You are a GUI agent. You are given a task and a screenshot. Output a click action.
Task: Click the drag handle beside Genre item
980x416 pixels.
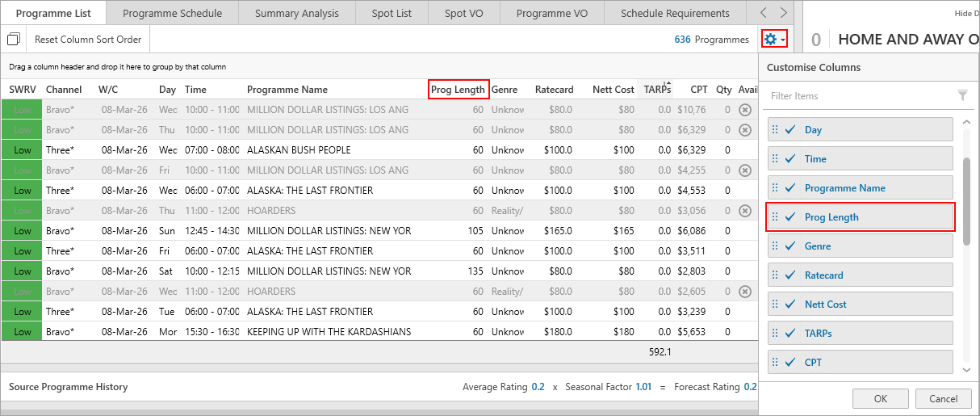point(776,246)
